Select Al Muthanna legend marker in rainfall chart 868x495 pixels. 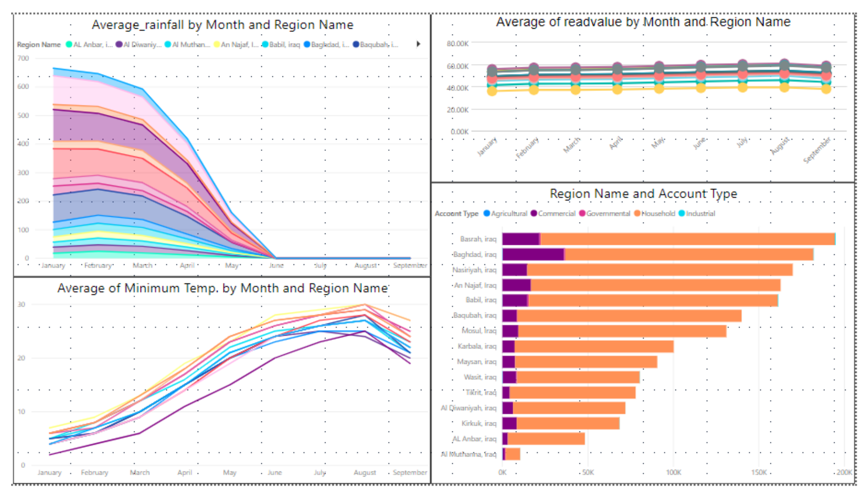pos(168,44)
